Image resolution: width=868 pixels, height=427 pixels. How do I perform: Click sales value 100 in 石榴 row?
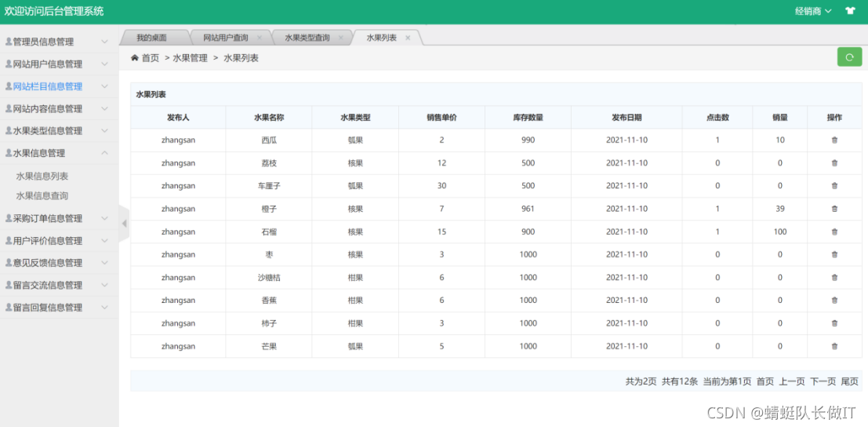pos(780,232)
